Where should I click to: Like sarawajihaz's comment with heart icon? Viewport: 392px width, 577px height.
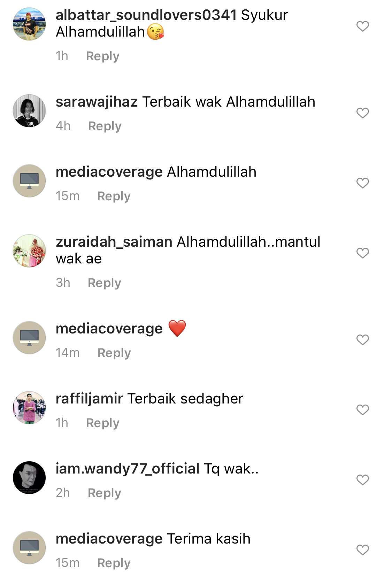[x=362, y=113]
